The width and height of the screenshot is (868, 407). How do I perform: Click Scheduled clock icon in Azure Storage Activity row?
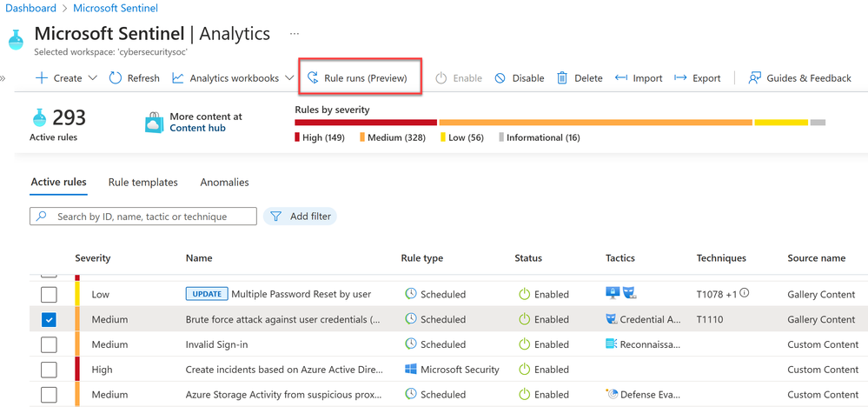pos(410,394)
